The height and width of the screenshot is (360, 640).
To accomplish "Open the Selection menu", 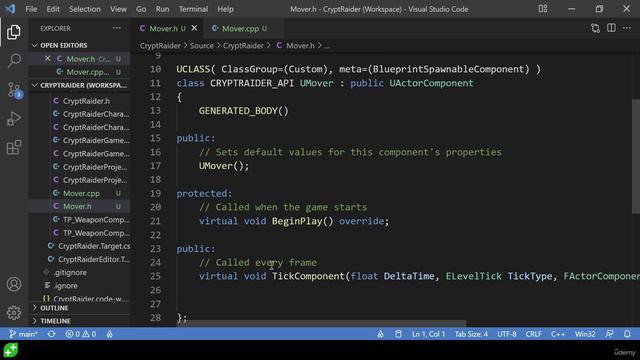I will [84, 9].
